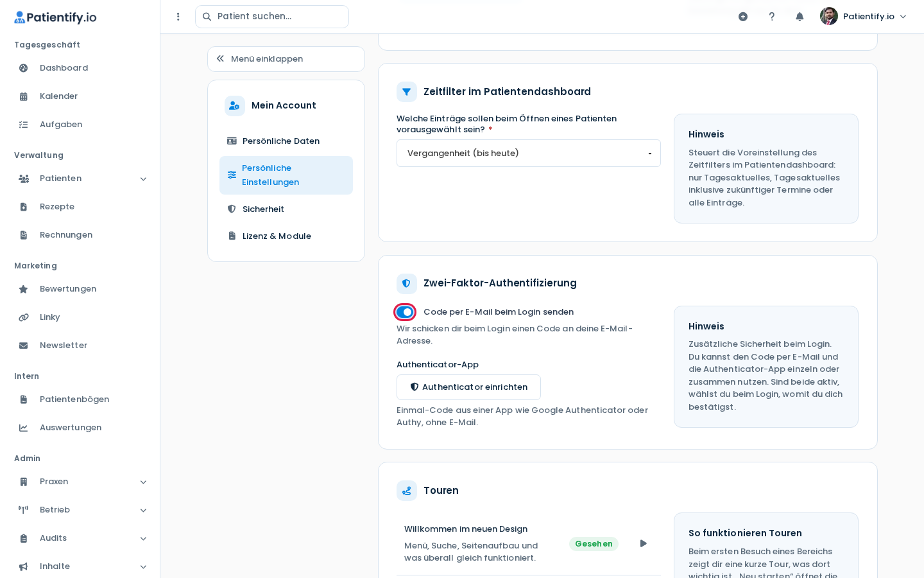Expand the Patienten submenu chevron
This screenshot has width=924, height=578.
click(x=143, y=179)
